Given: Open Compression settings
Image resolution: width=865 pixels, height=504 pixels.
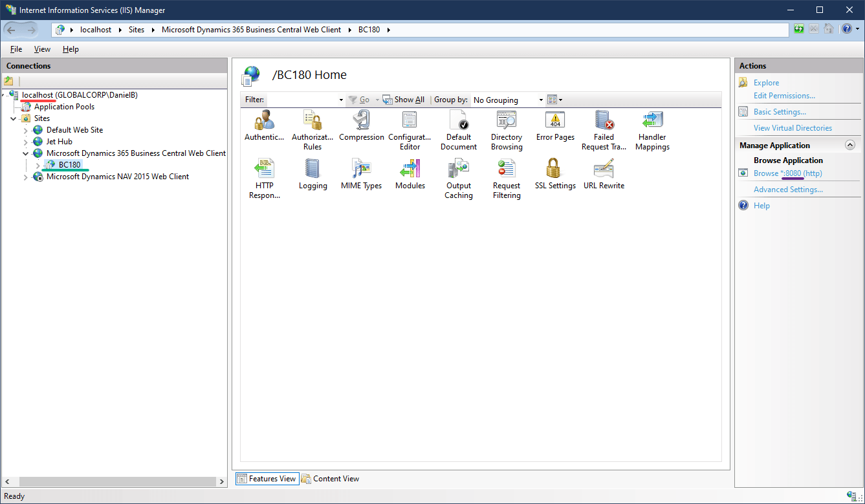Looking at the screenshot, I should [361, 126].
